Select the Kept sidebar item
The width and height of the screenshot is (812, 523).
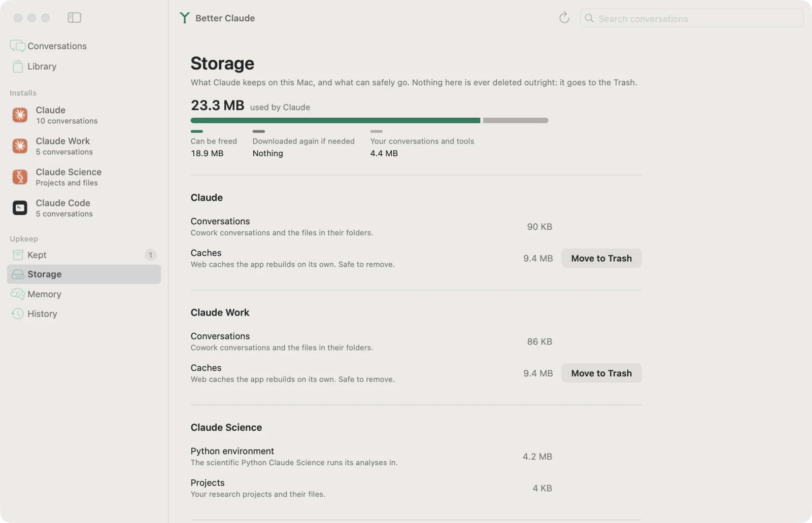(84, 255)
